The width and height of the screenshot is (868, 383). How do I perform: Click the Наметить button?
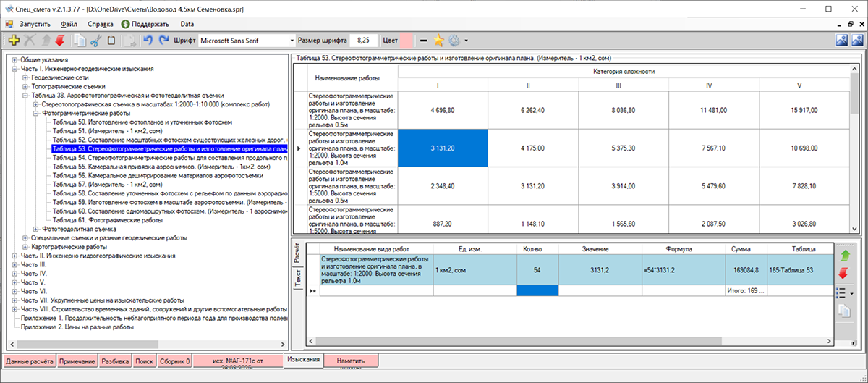(350, 361)
